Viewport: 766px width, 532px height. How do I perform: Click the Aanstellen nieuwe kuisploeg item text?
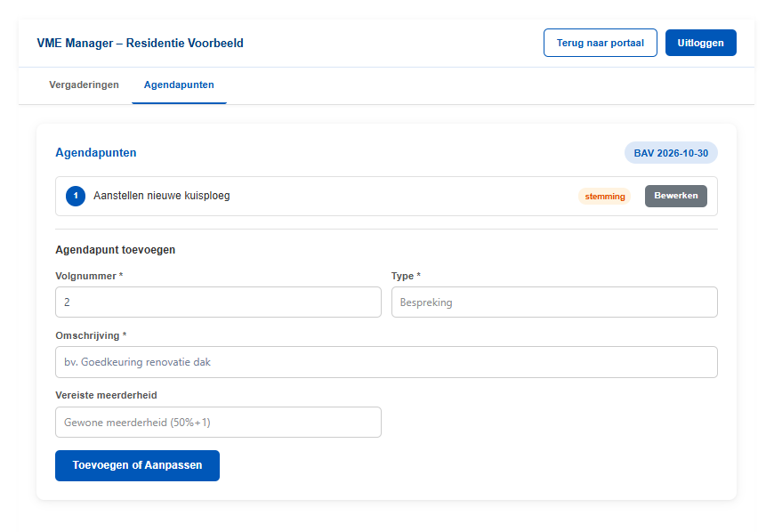[x=162, y=196]
